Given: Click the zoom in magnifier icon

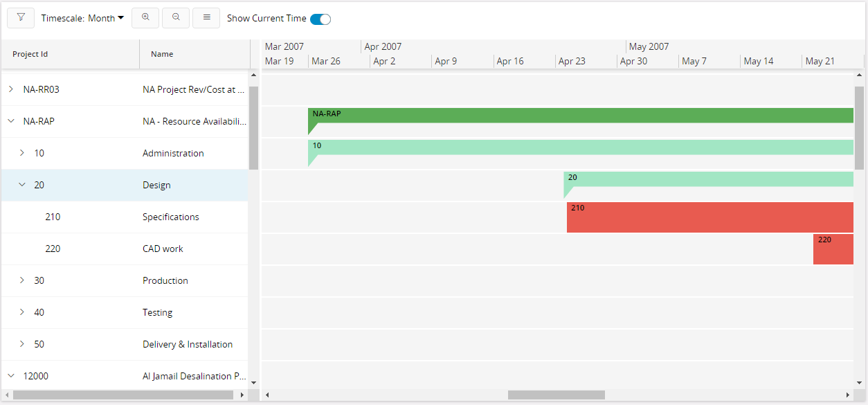Looking at the screenshot, I should point(145,18).
